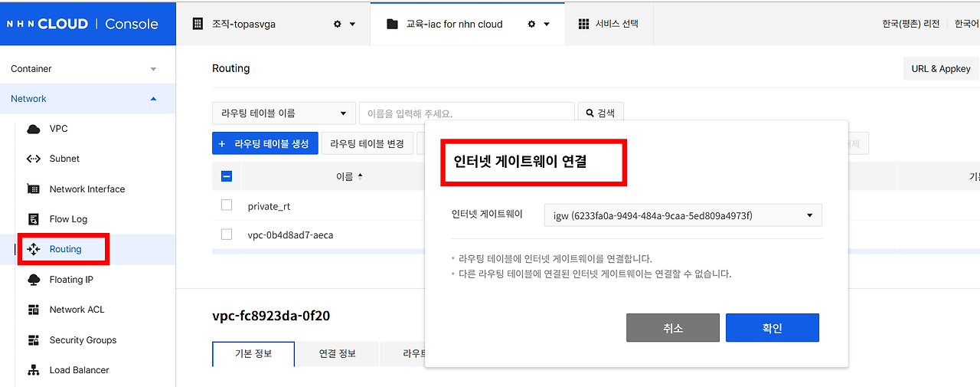Viewport: 980px width, 387px height.
Task: Open Floating IP in the sidebar
Action: click(71, 280)
